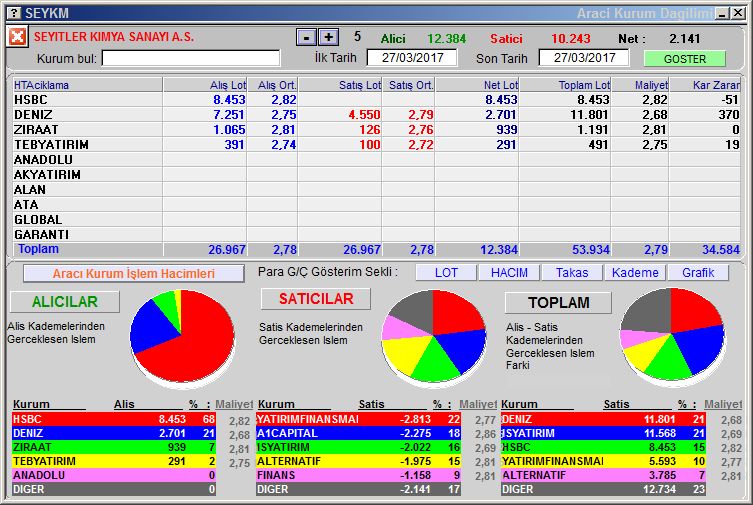Click ALTERNATIF row in sellers list
This screenshot has height=505, width=753.
point(358,461)
